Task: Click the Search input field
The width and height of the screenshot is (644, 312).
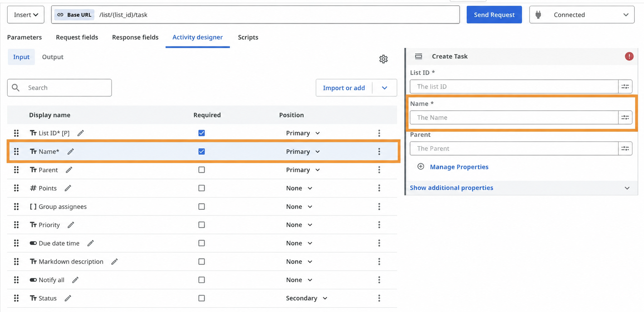Action: pos(59,88)
